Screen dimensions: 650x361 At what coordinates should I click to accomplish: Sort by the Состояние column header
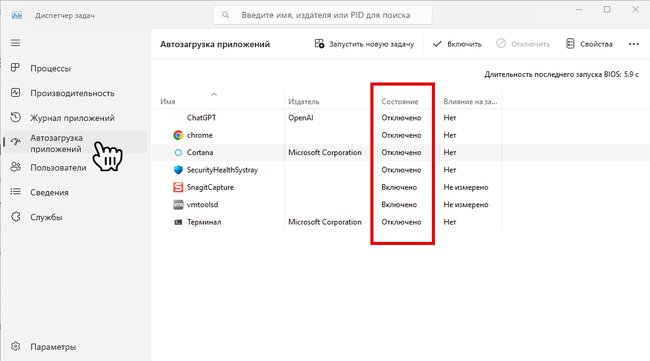point(400,101)
